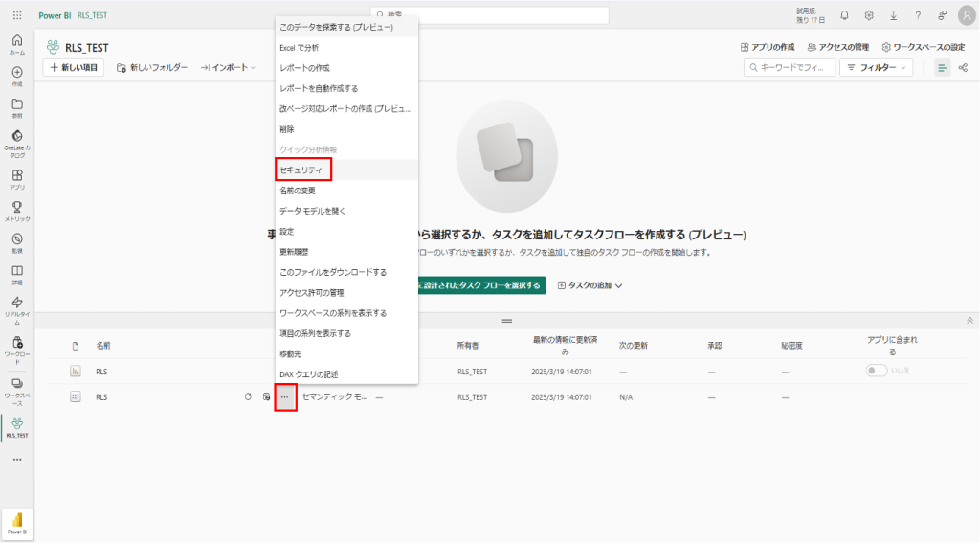Open ワークスペースの設定
980x543 pixels.
(x=923, y=46)
